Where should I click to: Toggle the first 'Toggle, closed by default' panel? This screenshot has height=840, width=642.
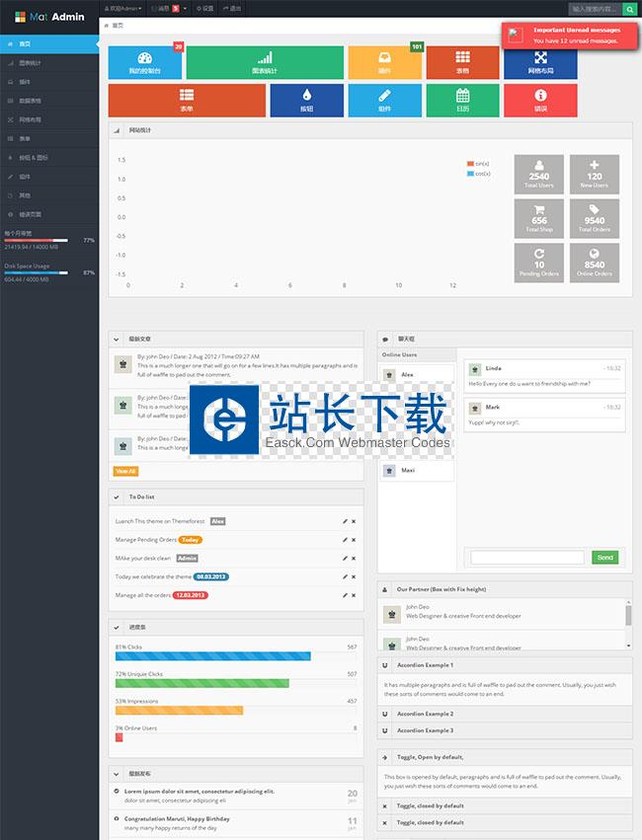click(430, 805)
